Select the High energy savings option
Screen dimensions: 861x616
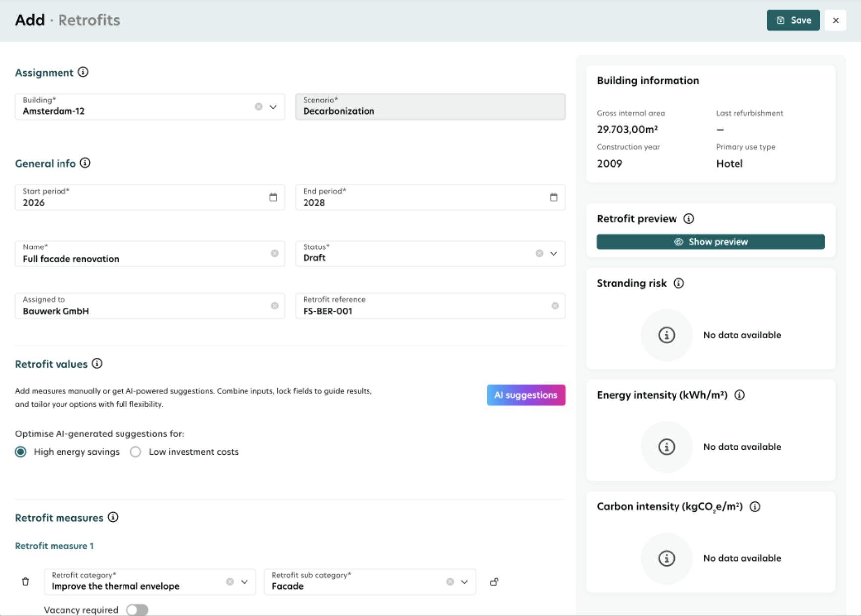pyautogui.click(x=21, y=452)
